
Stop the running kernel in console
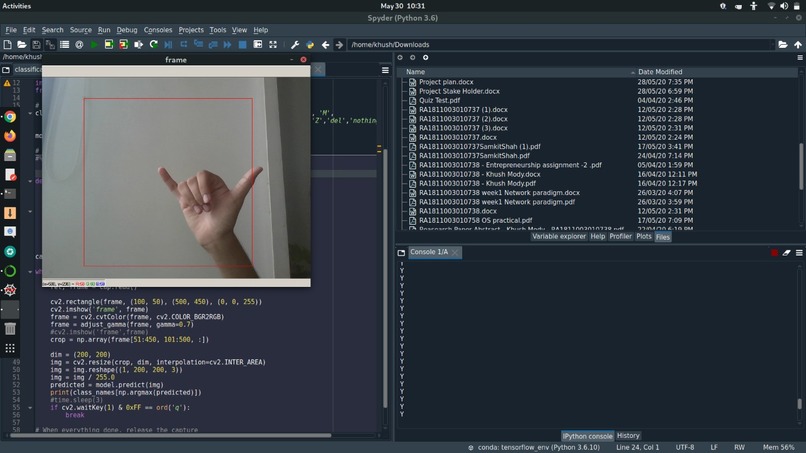(775, 252)
